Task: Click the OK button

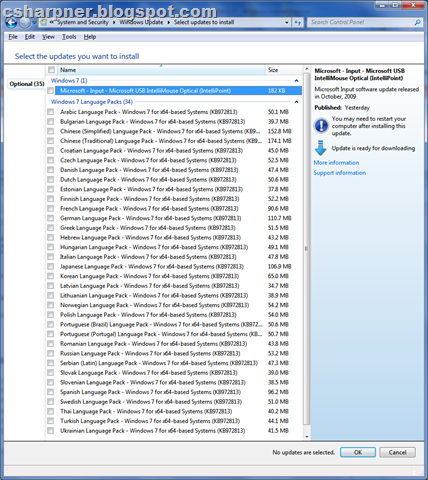Action: 358,452
